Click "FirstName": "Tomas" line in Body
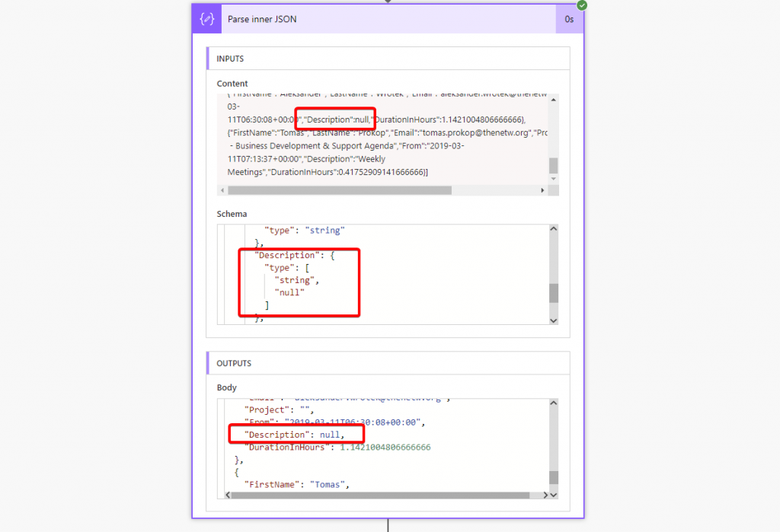 click(297, 484)
